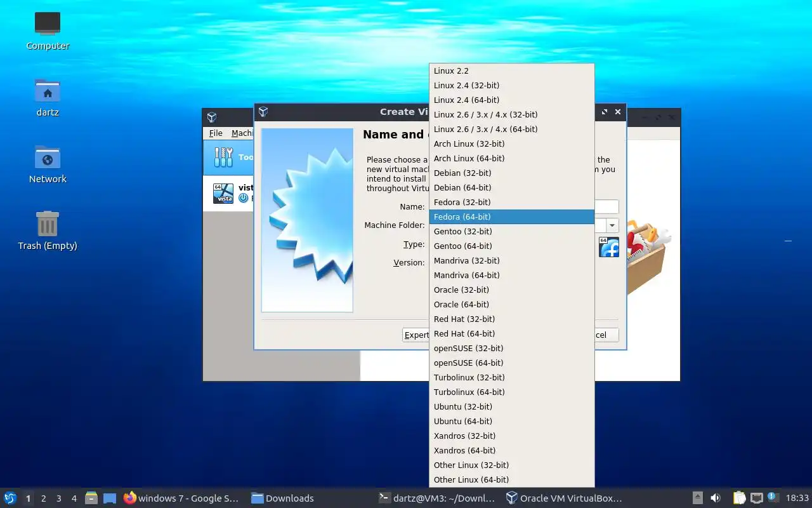Screen dimensions: 812x508
Task: Activate Oracle VM VirtualBox taskbar item
Action: click(565, 498)
